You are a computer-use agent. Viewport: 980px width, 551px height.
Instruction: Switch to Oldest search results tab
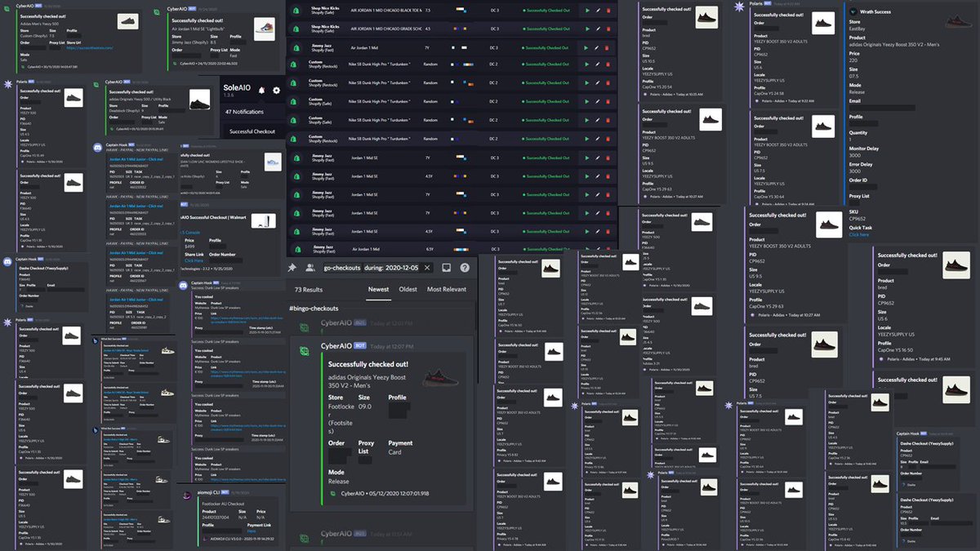(x=408, y=289)
